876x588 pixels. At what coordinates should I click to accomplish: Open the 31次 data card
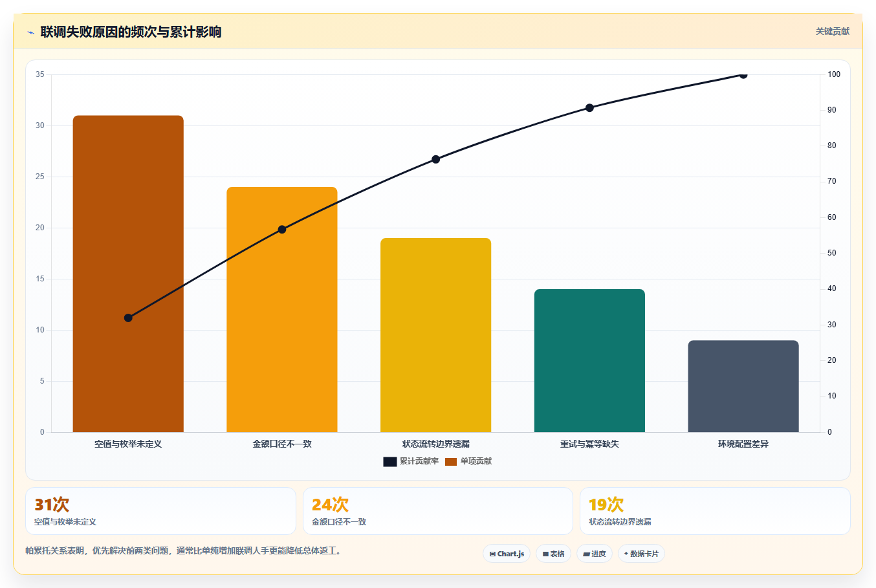[160, 511]
